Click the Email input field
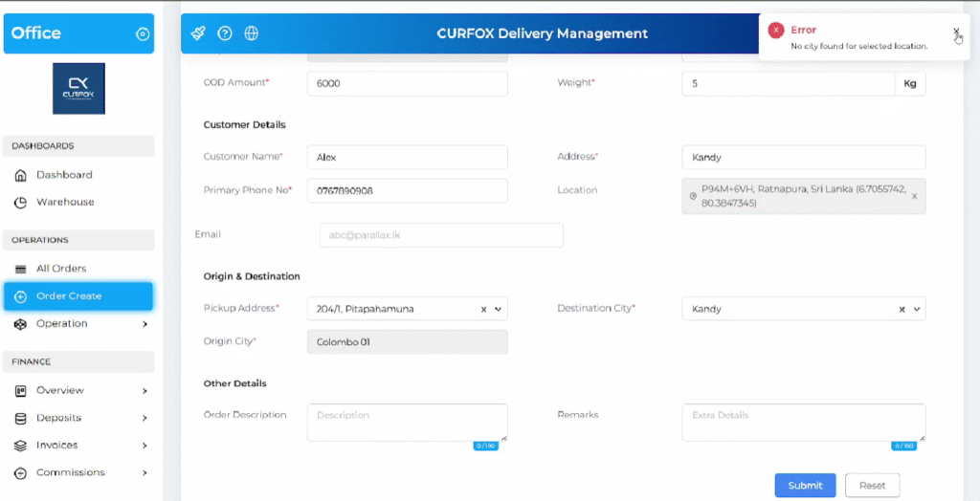This screenshot has width=980, height=501. [440, 235]
